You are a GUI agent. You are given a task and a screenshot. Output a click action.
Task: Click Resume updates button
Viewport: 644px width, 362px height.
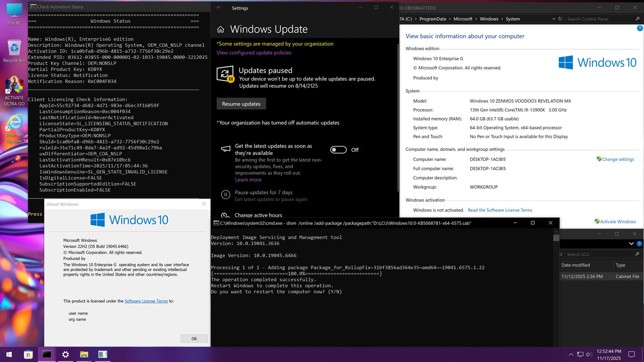[x=242, y=104]
